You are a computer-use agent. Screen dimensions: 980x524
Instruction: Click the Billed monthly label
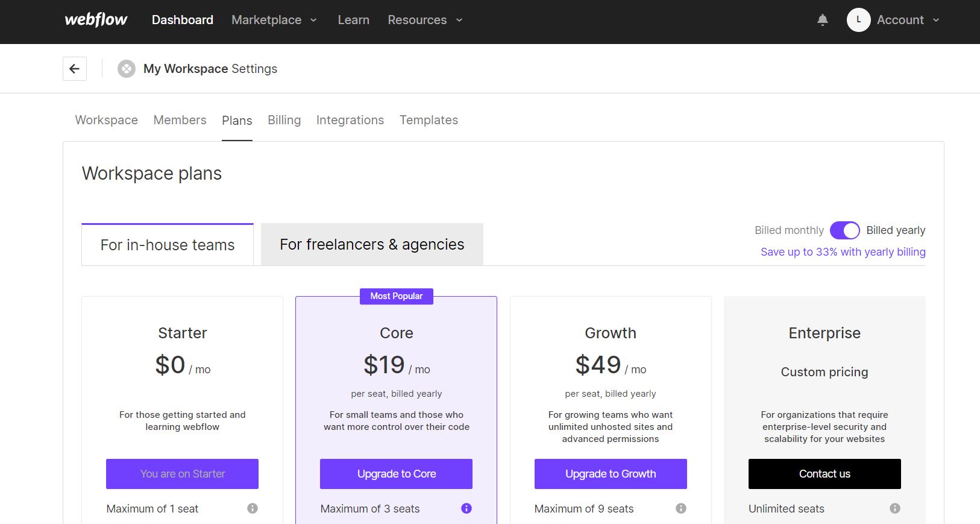tap(789, 230)
